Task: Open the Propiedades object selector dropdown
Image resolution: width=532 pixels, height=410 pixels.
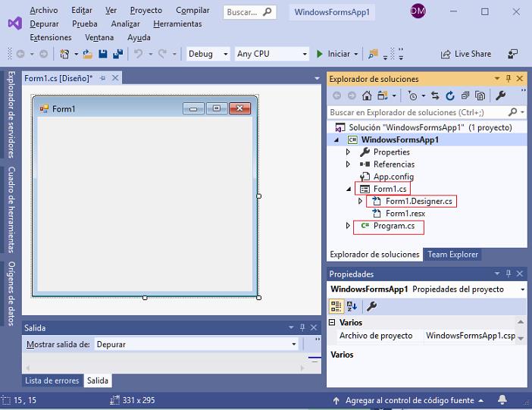Action: coord(522,290)
